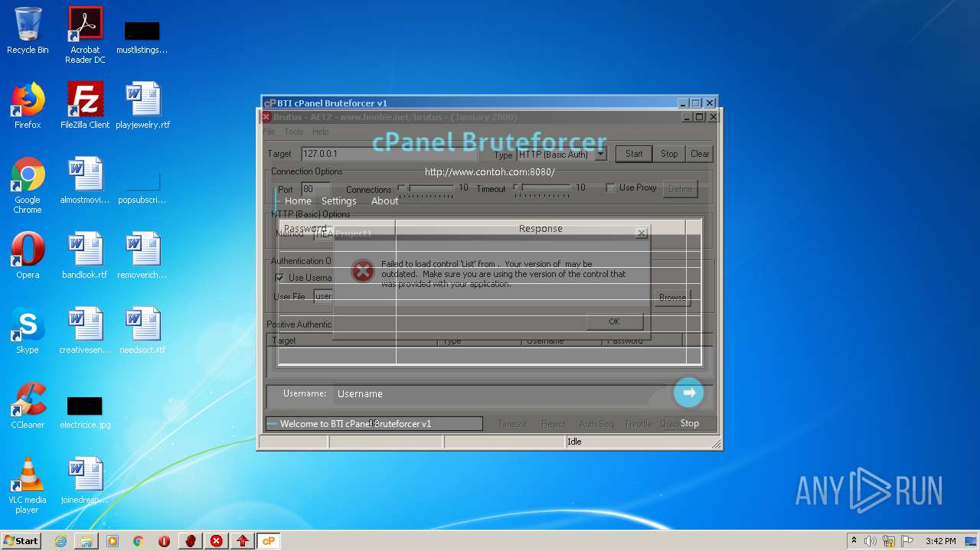Switch to cP Bruteforcer taskbar button

[269, 541]
